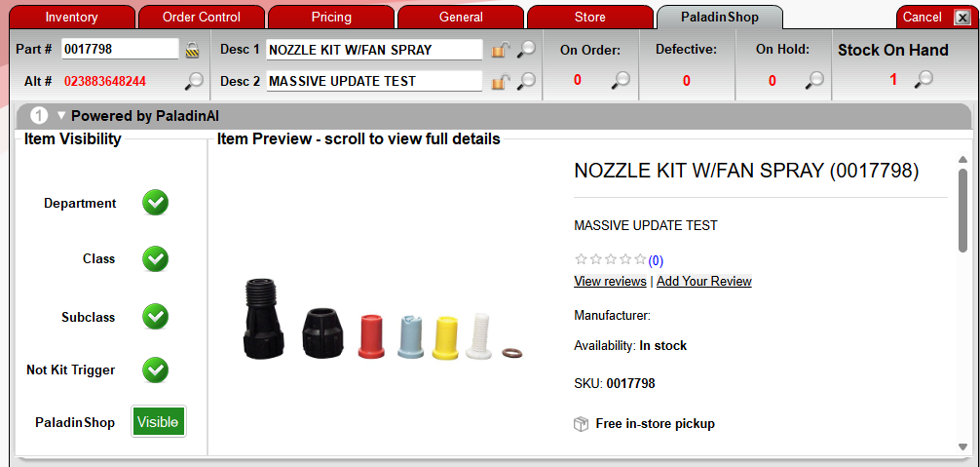Open the magnifier lookup beside Desc 1

coord(526,50)
